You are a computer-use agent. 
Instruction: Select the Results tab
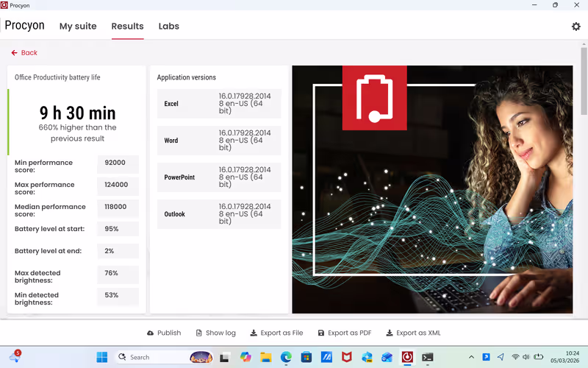[x=127, y=26]
